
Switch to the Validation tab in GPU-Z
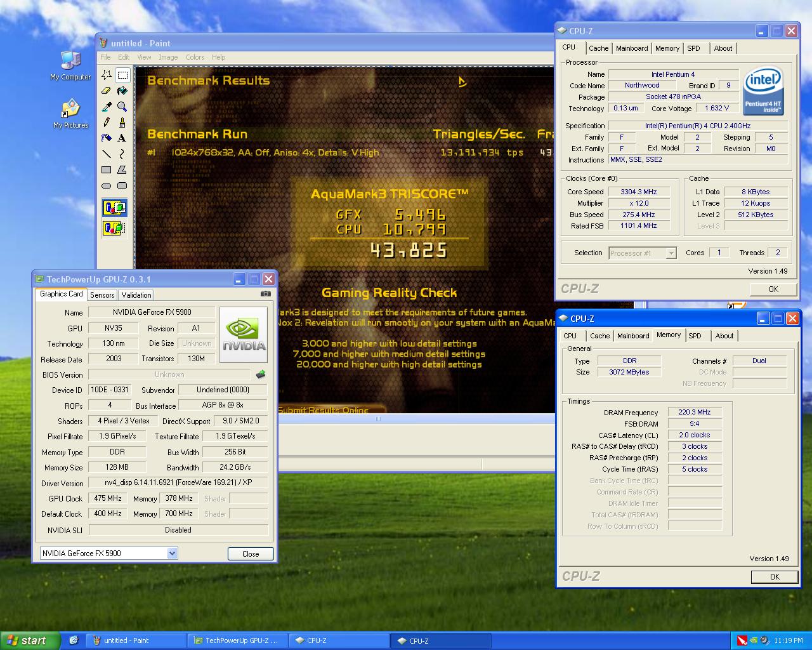(136, 295)
